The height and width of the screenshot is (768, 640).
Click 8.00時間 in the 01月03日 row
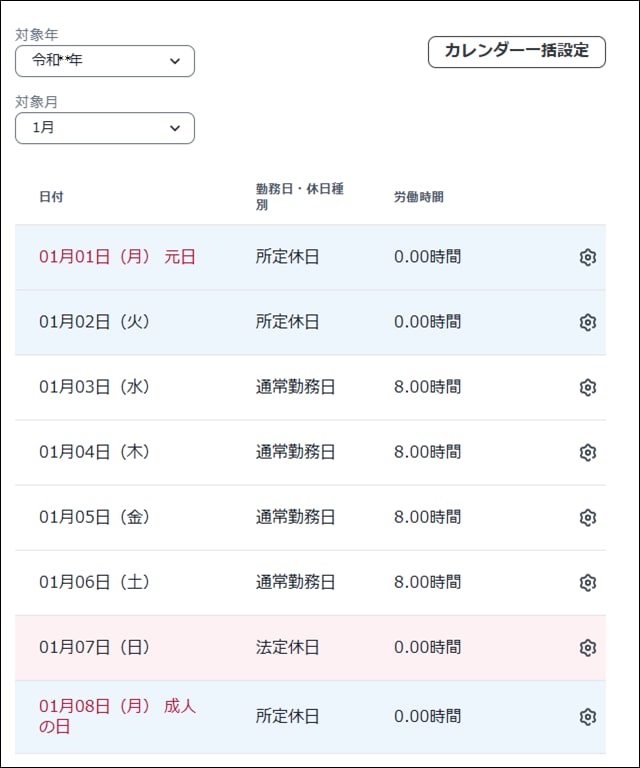[427, 387]
